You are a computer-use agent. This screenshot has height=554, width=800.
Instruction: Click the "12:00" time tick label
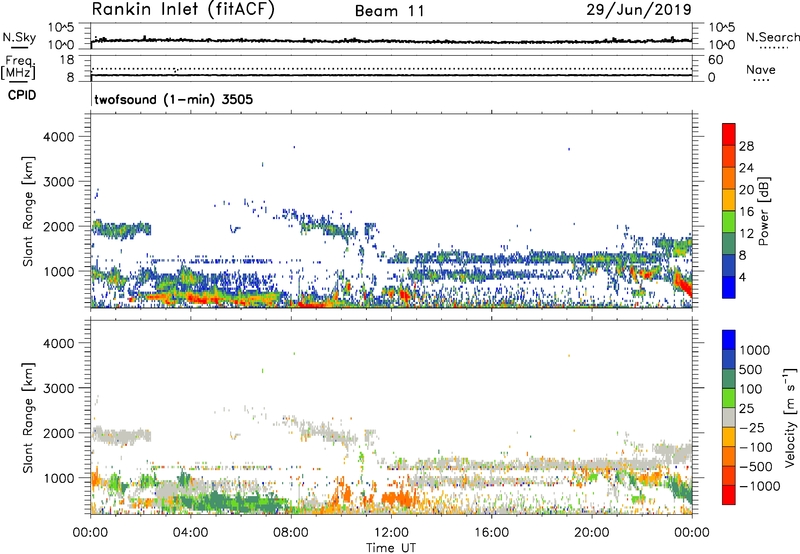click(391, 533)
